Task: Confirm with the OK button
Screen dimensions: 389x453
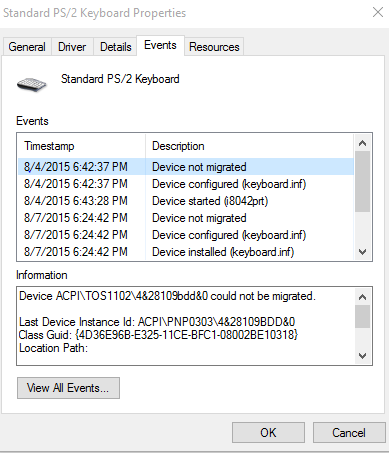Action: tap(268, 433)
